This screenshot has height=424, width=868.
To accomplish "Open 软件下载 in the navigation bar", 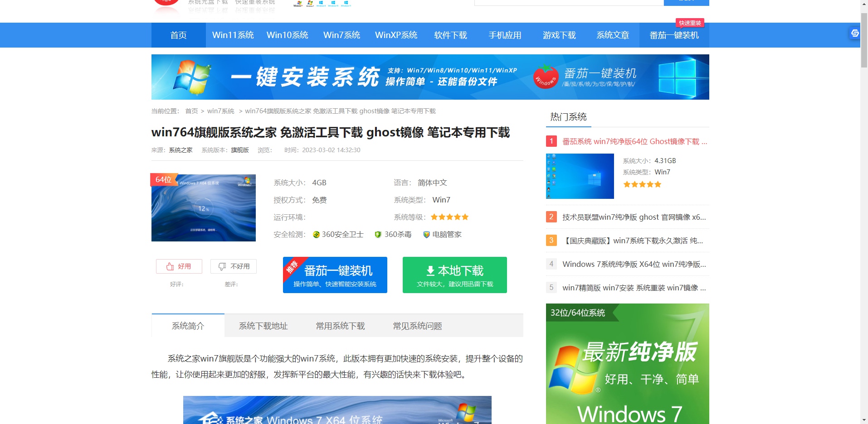I will pos(450,35).
